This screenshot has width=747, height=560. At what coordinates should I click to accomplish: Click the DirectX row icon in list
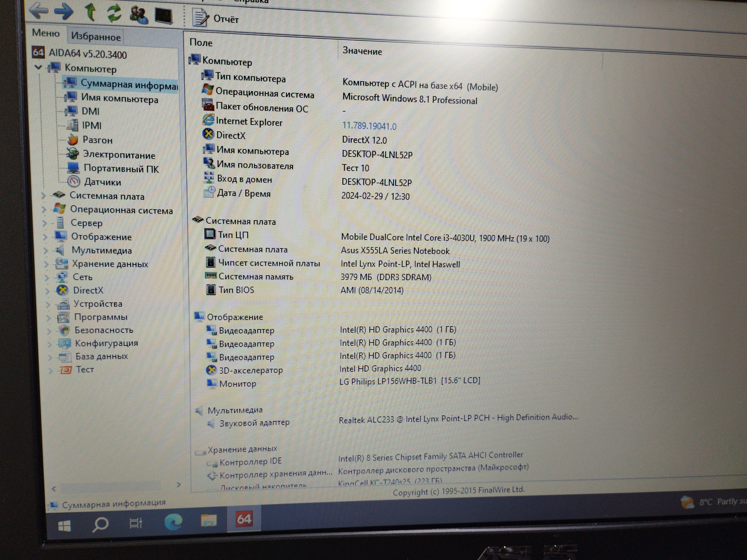point(209,134)
